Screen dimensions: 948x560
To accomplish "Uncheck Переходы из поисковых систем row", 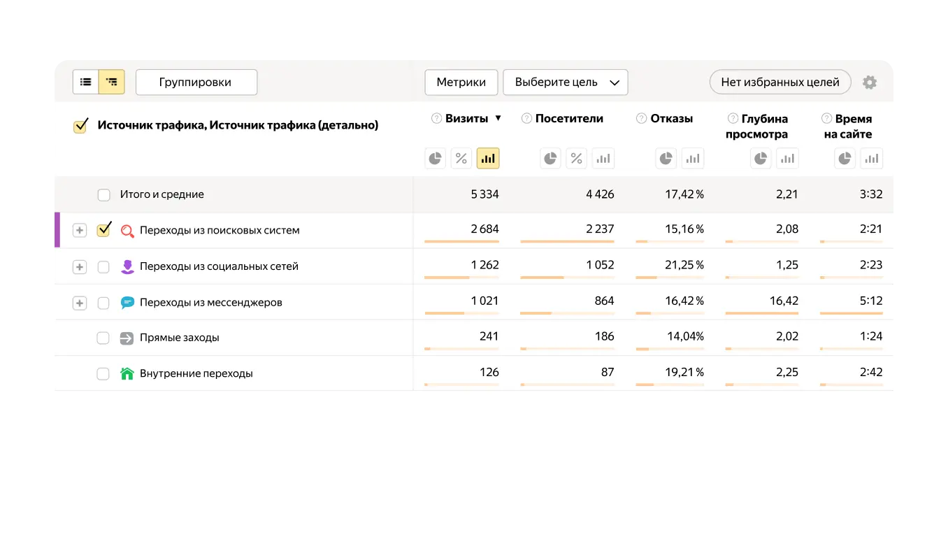I will coord(103,229).
